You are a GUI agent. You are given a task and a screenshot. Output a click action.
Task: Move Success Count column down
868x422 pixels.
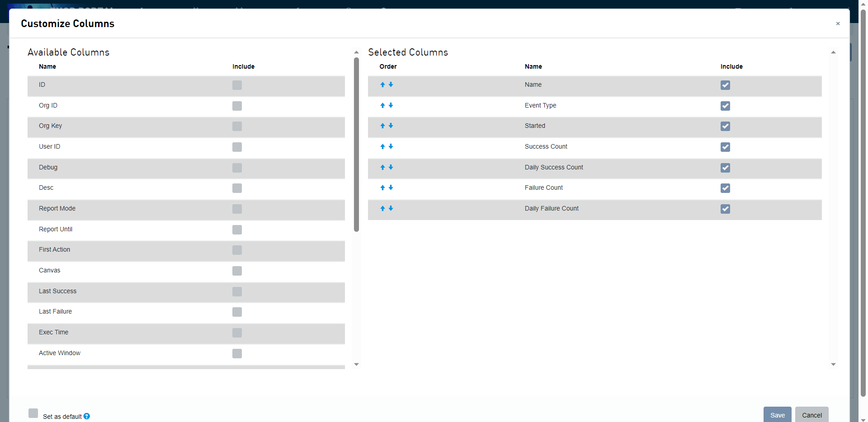click(391, 146)
